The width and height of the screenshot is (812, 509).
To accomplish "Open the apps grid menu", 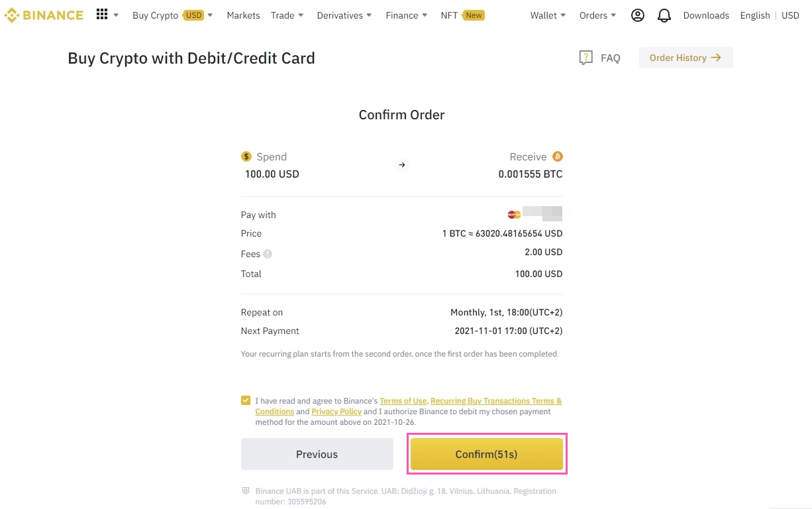I will pyautogui.click(x=102, y=15).
